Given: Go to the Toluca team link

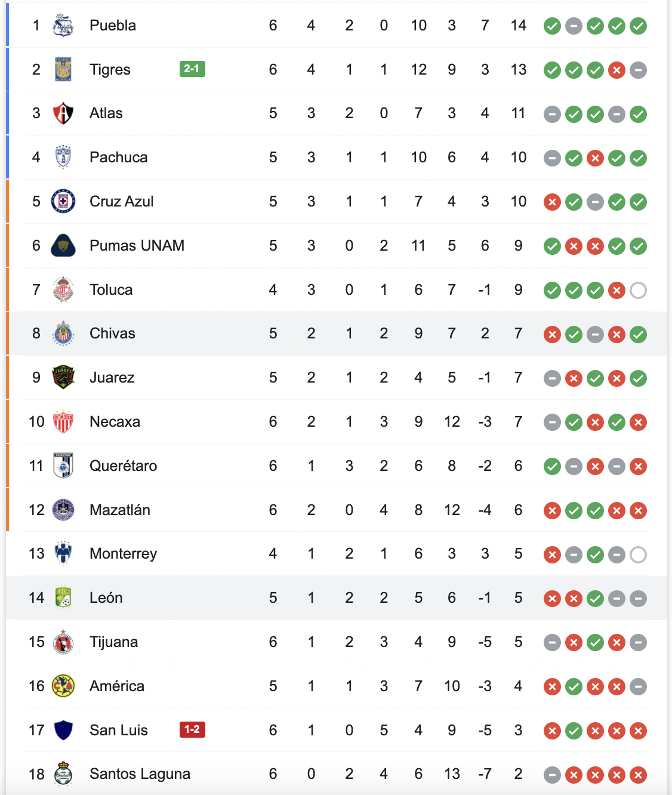Looking at the screenshot, I should point(111,290).
